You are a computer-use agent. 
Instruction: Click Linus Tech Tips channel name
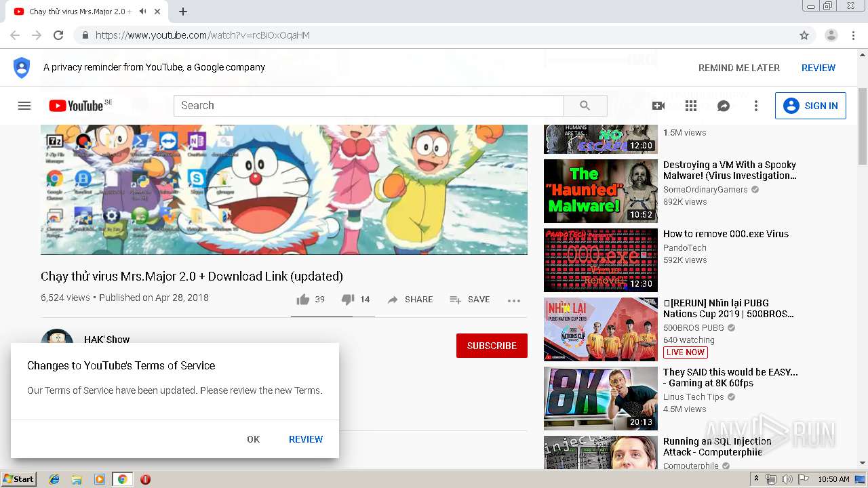(694, 397)
